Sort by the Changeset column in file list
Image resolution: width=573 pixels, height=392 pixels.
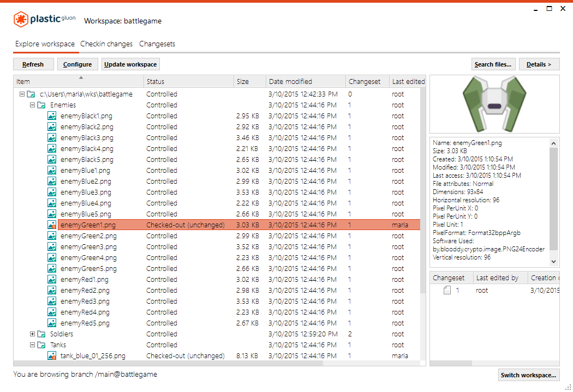coord(368,81)
